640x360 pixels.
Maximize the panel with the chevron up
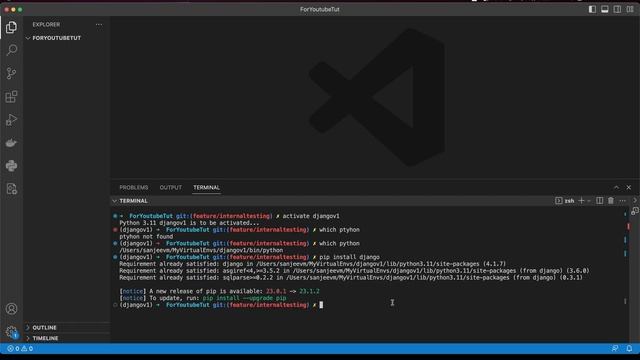click(616, 187)
